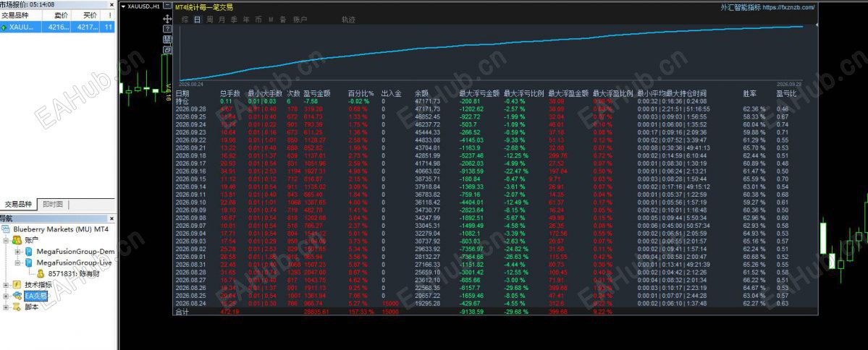This screenshot has width=868, height=350.
Task: Expand the 技术指标 tree node
Action: coord(6,285)
